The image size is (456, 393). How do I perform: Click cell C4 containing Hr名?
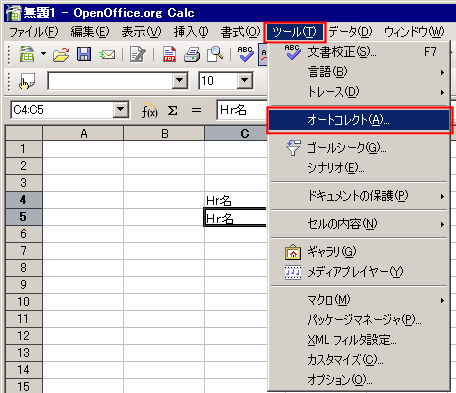click(x=236, y=200)
